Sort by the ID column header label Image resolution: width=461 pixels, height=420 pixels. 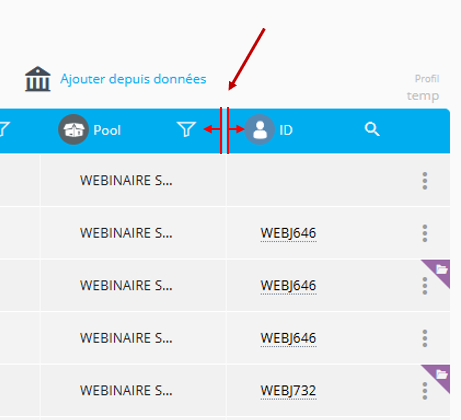tap(286, 130)
